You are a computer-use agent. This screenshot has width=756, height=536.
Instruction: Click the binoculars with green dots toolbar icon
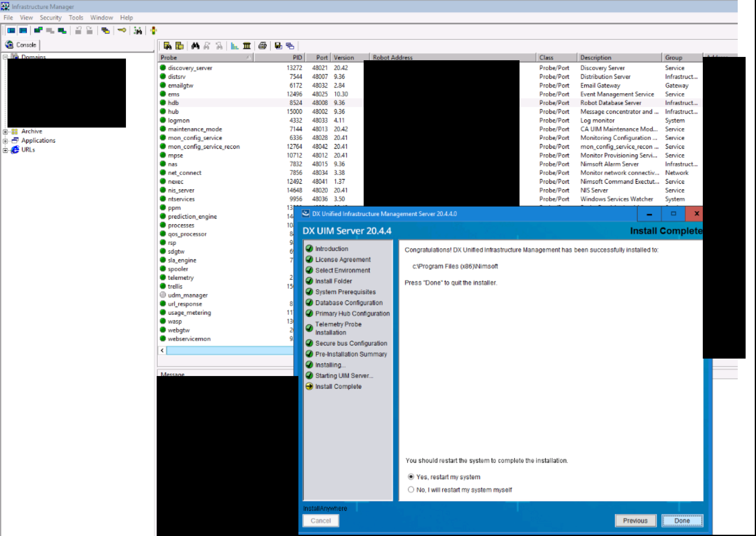138,30
